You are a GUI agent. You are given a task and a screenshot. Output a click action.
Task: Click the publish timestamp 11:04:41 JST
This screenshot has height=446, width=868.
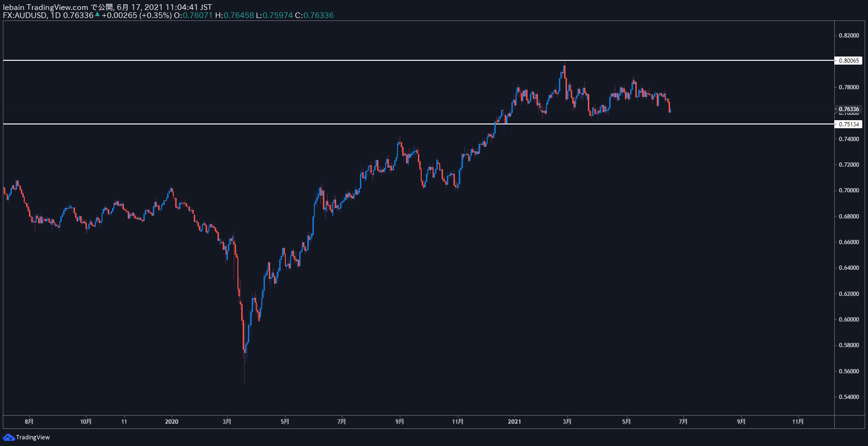pos(189,7)
